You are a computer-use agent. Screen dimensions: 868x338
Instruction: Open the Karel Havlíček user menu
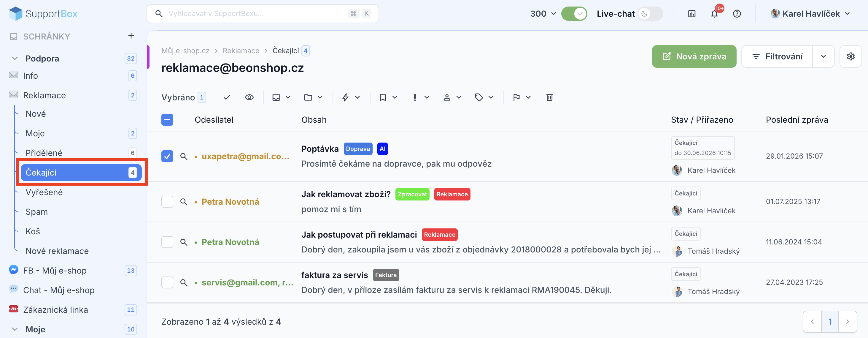point(810,14)
